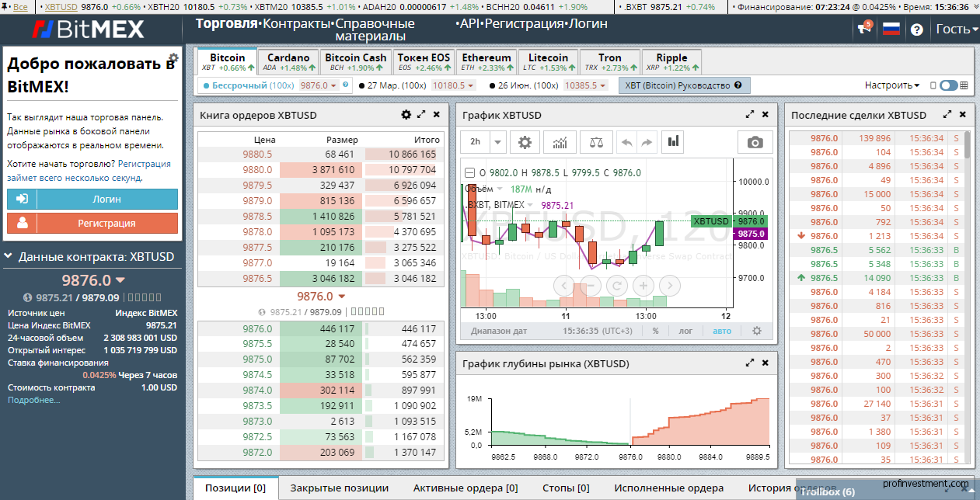Click the blue Логин button
The height and width of the screenshot is (500, 980).
click(x=92, y=200)
